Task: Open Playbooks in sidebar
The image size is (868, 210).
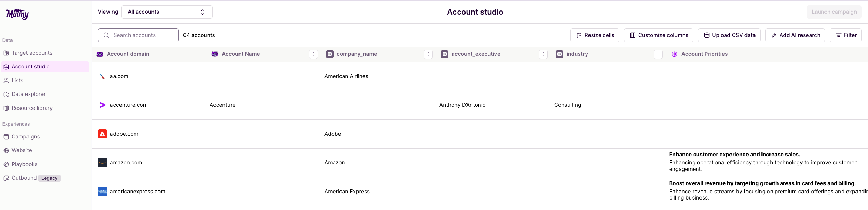Action: pos(45,164)
